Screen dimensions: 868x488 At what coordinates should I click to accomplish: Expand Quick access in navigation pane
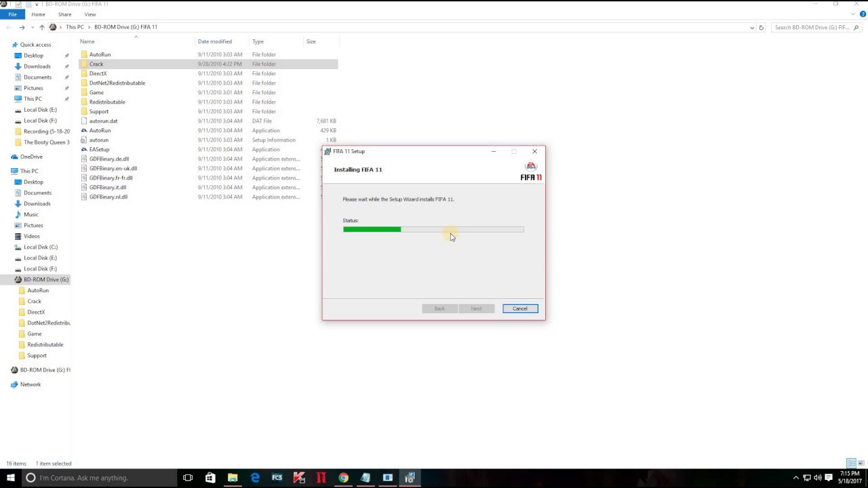(x=35, y=45)
